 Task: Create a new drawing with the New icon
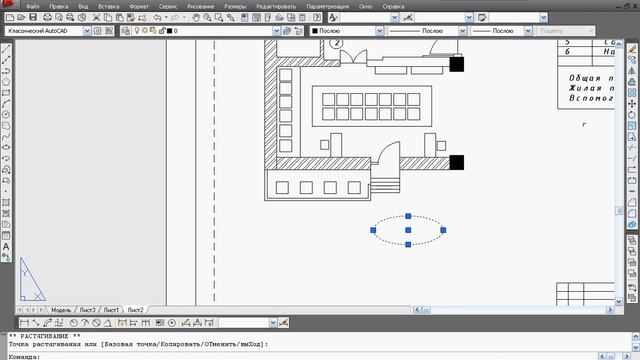pyautogui.click(x=10, y=18)
